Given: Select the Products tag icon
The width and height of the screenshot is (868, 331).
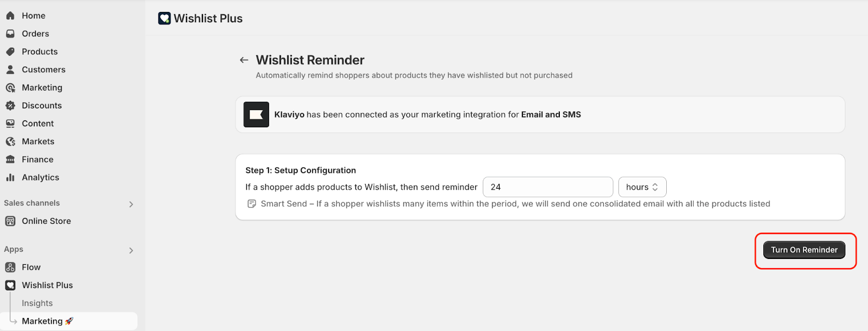Looking at the screenshot, I should pyautogui.click(x=10, y=51).
